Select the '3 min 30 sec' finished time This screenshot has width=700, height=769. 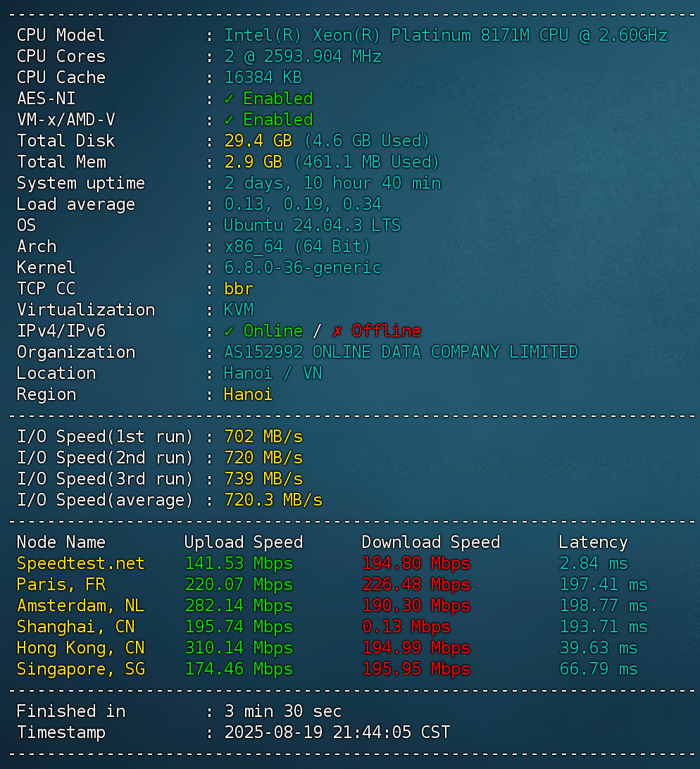283,711
